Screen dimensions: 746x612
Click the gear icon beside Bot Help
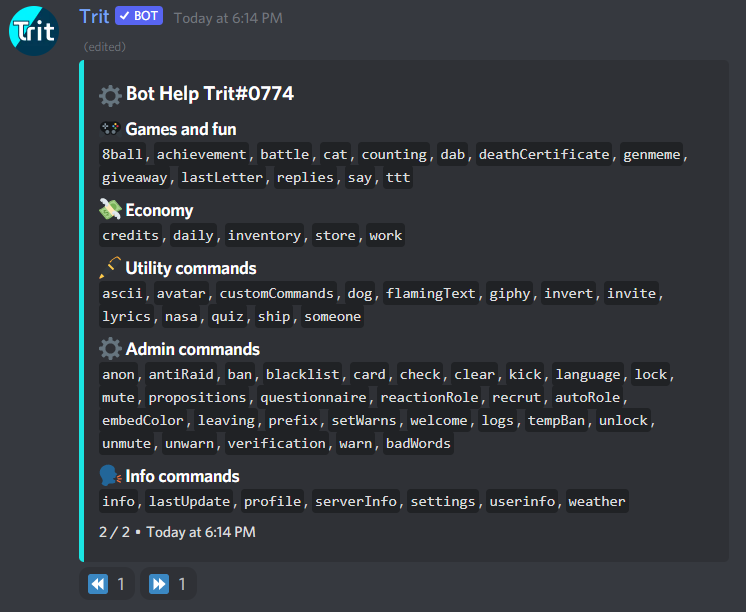pos(110,95)
